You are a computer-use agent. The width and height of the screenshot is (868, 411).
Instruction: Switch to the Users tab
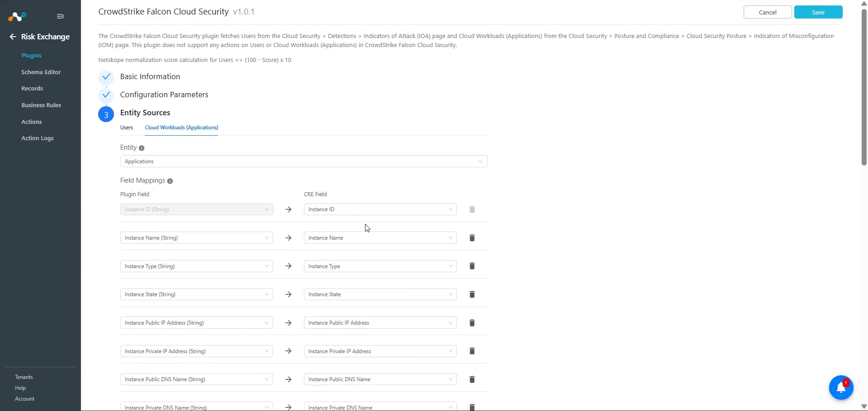[127, 128]
